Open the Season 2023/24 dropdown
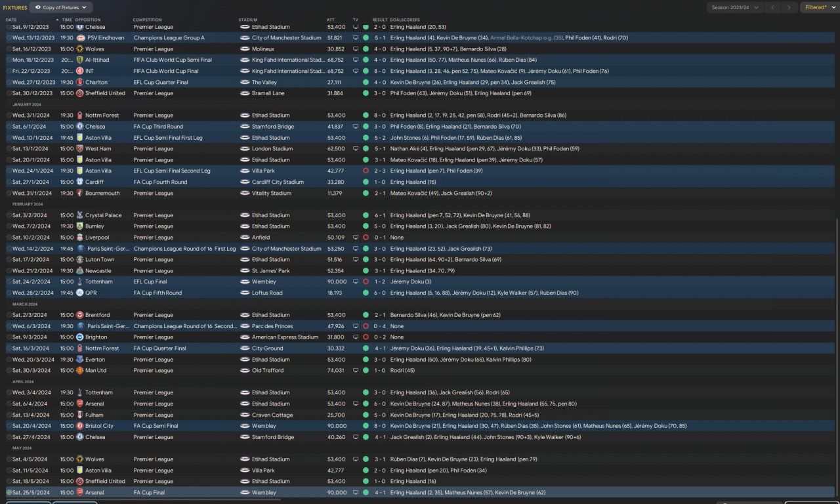This screenshot has width=840, height=504. point(735,7)
